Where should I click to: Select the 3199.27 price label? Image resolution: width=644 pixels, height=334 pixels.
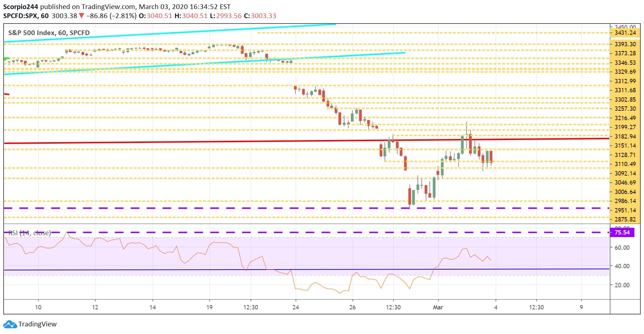click(625, 127)
